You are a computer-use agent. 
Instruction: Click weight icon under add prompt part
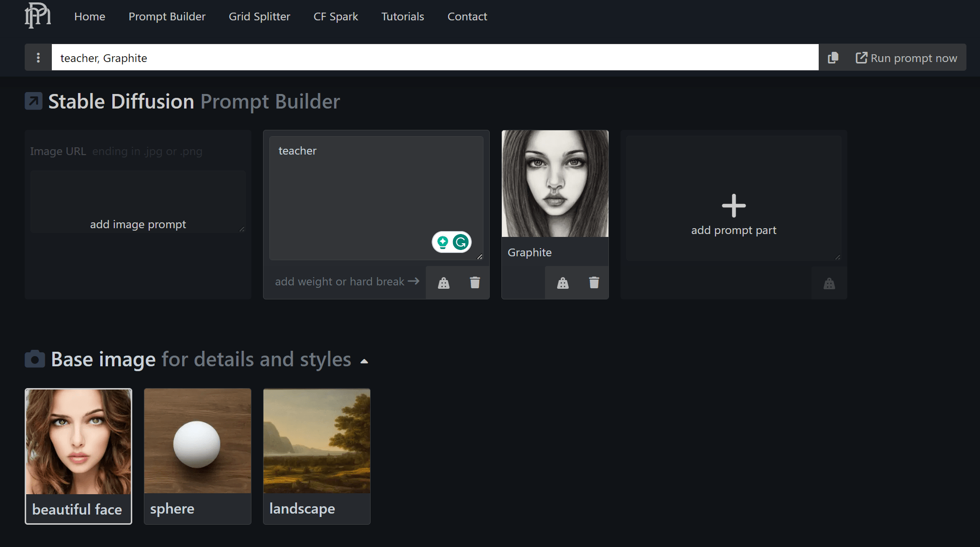click(829, 283)
